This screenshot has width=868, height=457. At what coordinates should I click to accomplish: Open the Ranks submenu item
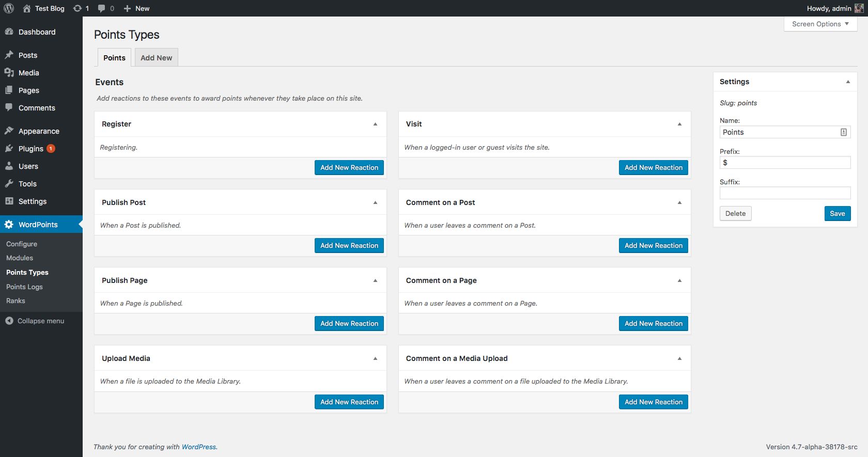(16, 301)
